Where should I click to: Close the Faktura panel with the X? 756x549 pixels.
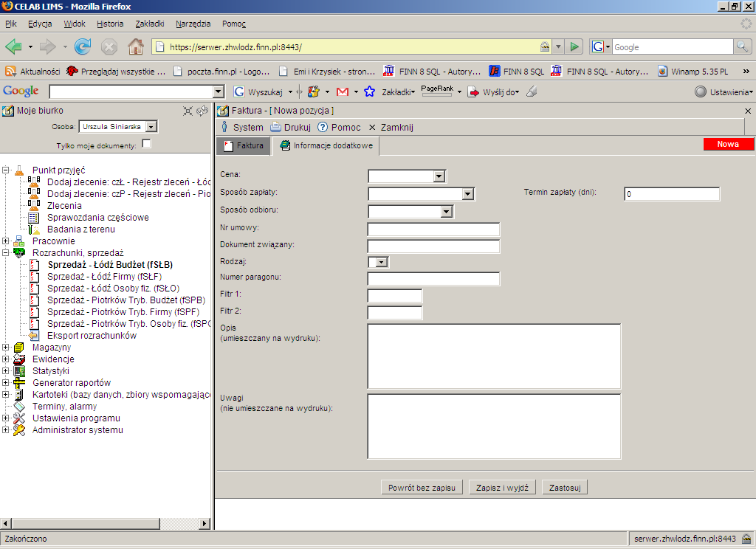748,111
